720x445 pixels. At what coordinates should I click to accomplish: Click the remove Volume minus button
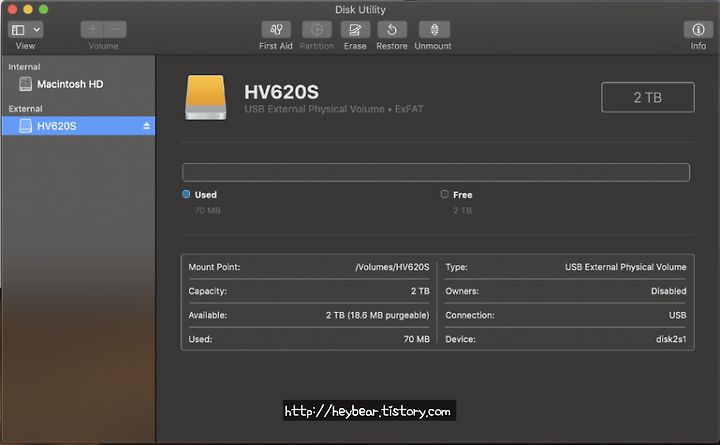point(115,30)
